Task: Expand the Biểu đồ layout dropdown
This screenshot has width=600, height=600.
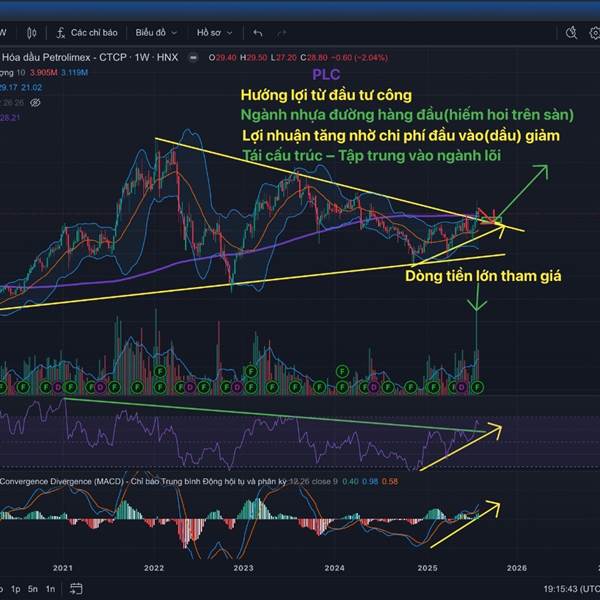Action: tap(156, 33)
